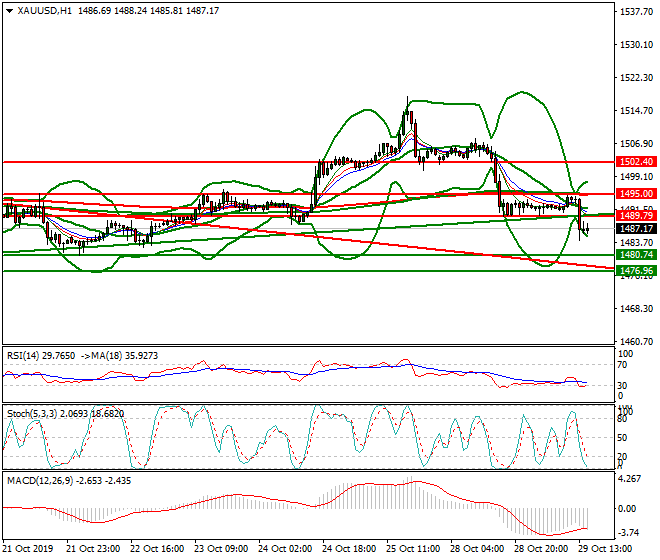
Task: Select the RSI(14) 29.7650 indicator label
Action: tap(41, 356)
